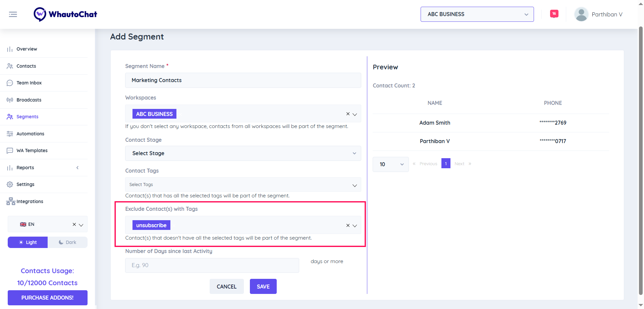This screenshot has height=309, width=644.
Task: Expand the Select Stage dropdown
Action: click(243, 153)
